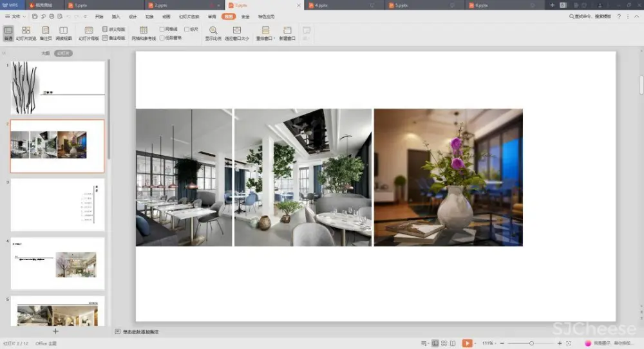Open the Arrange Windows (重排窗口) dropdown
Screen dimensions: 644x349
(265, 33)
